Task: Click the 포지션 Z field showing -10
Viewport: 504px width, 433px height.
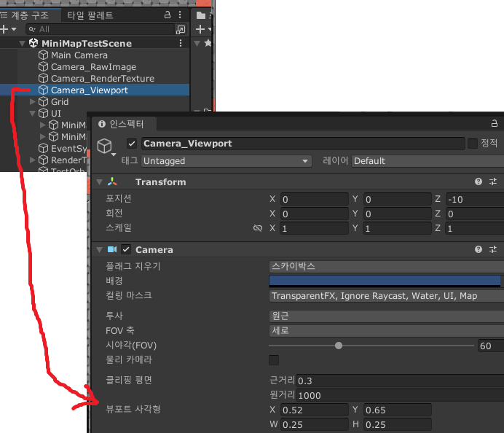Action: coord(475,200)
